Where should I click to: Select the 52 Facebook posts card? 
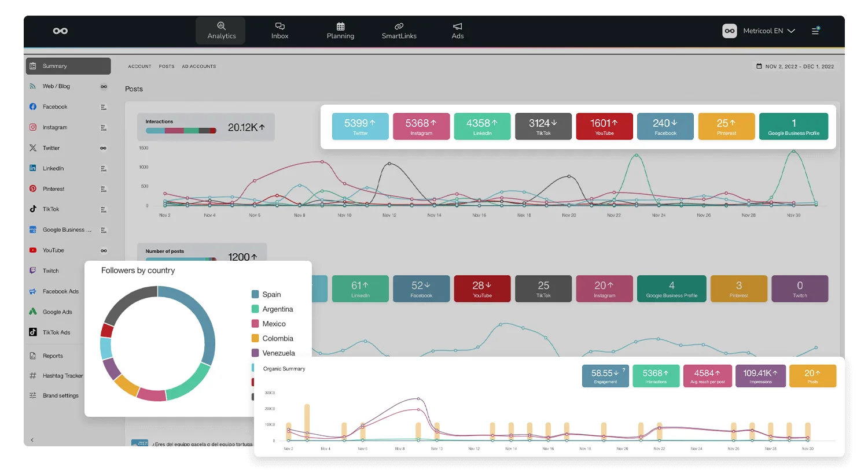coord(421,289)
